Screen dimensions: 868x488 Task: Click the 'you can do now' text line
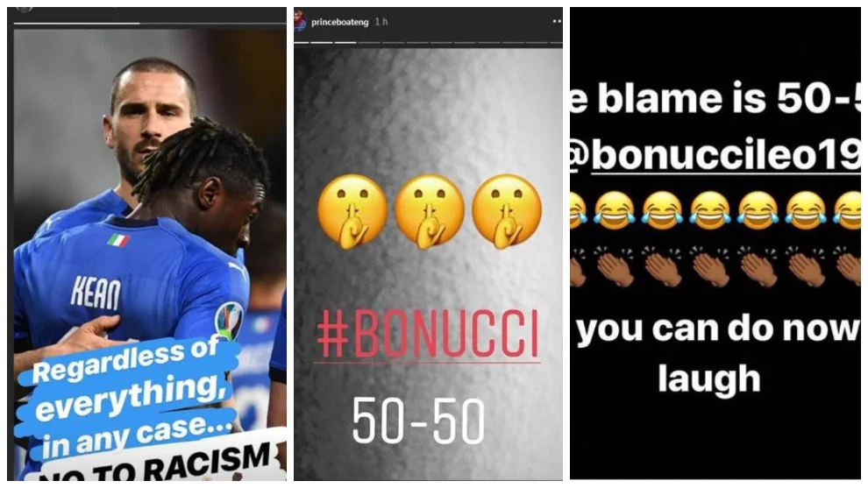719,329
